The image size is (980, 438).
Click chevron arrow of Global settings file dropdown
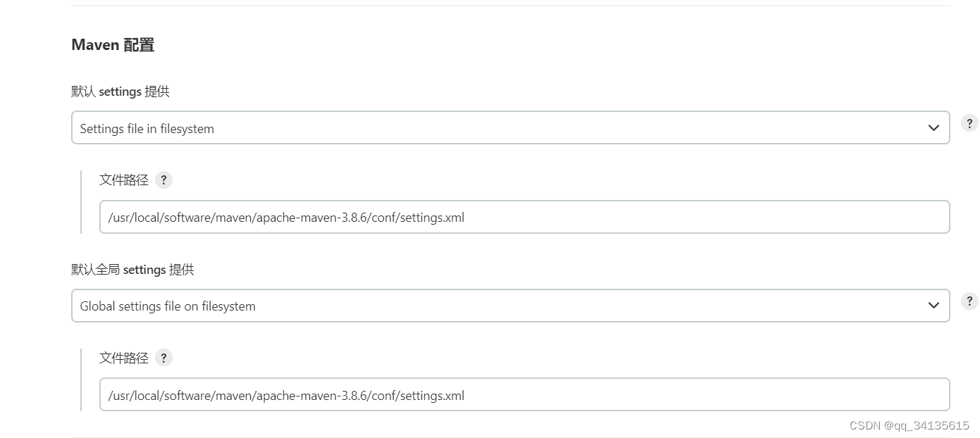pos(934,306)
